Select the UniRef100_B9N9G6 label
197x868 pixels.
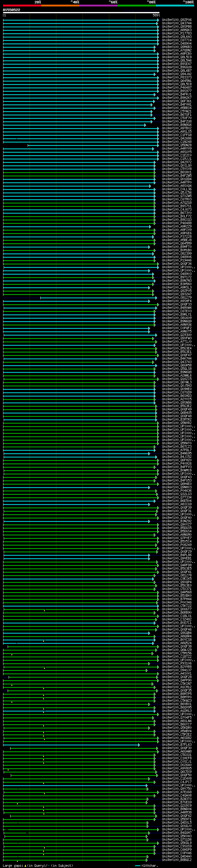point(177,125)
